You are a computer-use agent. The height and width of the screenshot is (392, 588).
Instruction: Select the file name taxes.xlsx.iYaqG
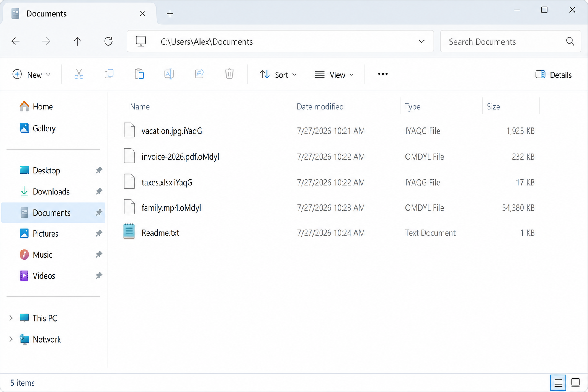(x=167, y=182)
